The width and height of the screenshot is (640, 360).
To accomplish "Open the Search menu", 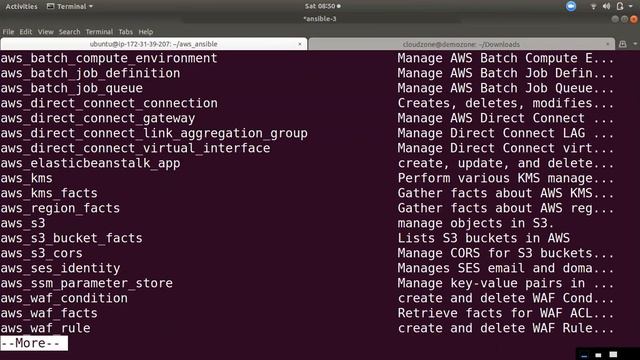I will (69, 31).
